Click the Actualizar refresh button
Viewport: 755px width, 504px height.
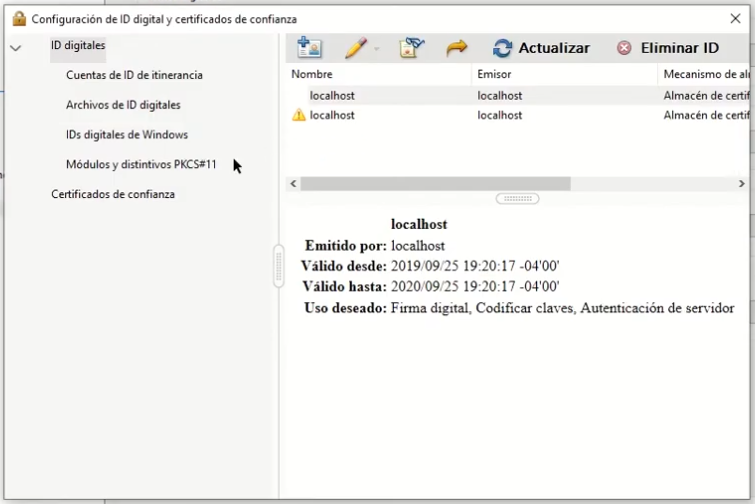pos(541,48)
